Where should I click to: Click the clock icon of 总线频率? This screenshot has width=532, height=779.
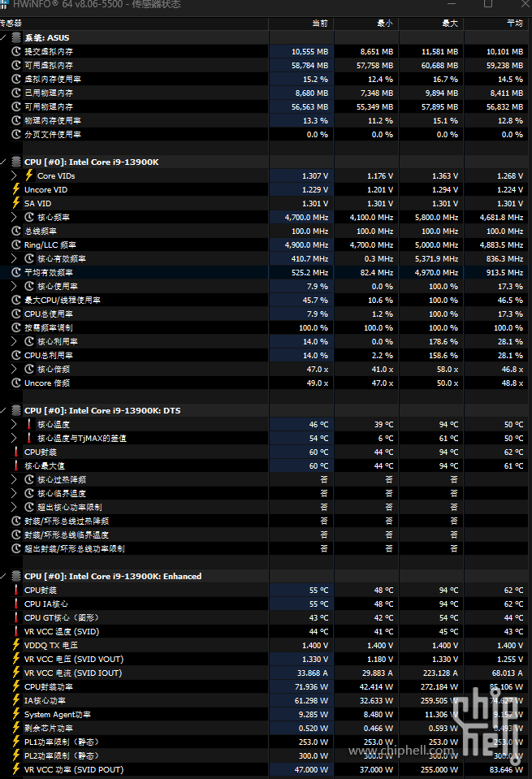(x=16, y=231)
